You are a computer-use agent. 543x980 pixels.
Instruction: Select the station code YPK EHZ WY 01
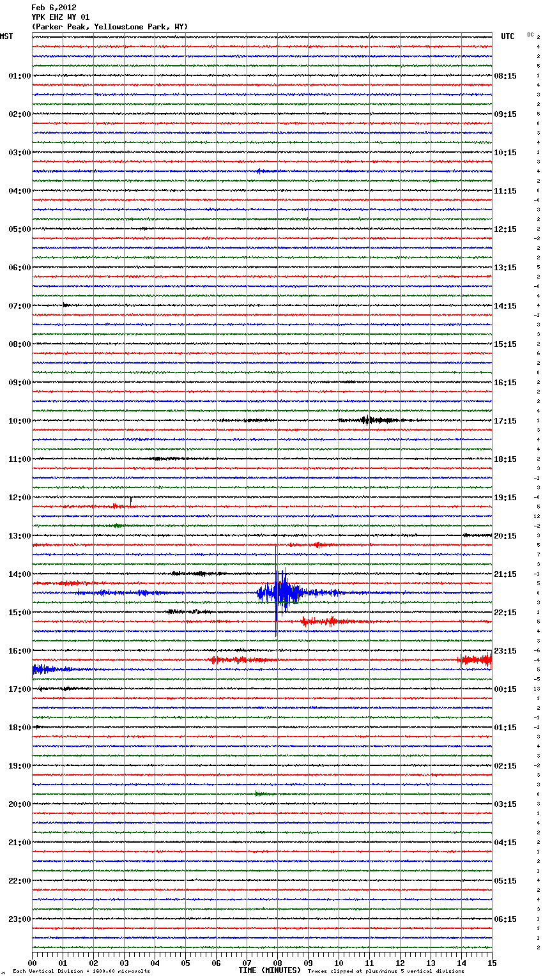[x=61, y=17]
